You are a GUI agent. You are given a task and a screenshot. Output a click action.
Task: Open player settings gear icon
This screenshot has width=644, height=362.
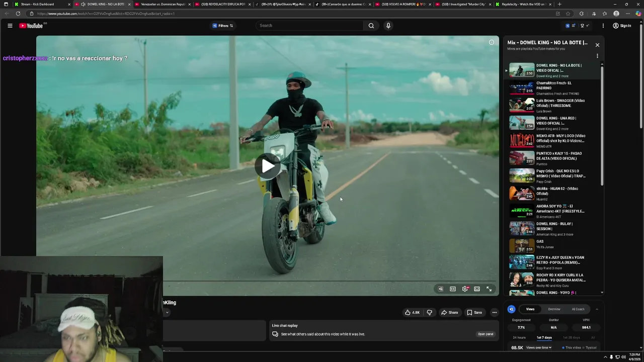tap(465, 289)
